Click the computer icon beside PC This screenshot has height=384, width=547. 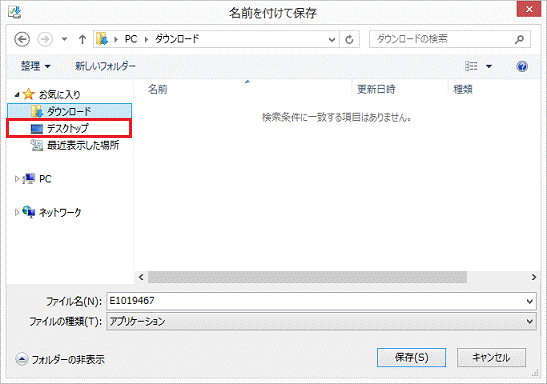[x=29, y=179]
